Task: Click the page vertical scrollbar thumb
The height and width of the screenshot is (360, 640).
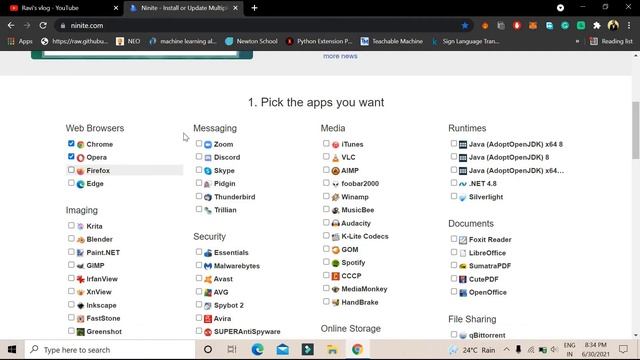Action: 636,130
